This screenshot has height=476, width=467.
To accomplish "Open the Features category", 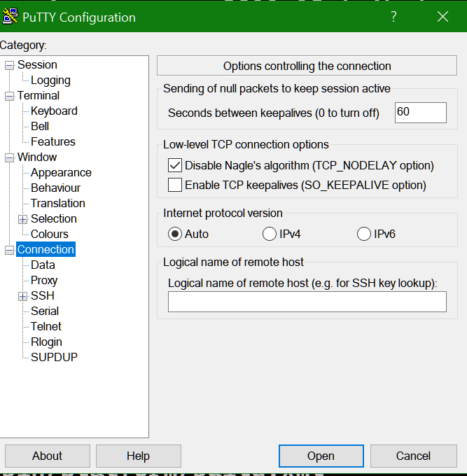I will click(x=53, y=142).
